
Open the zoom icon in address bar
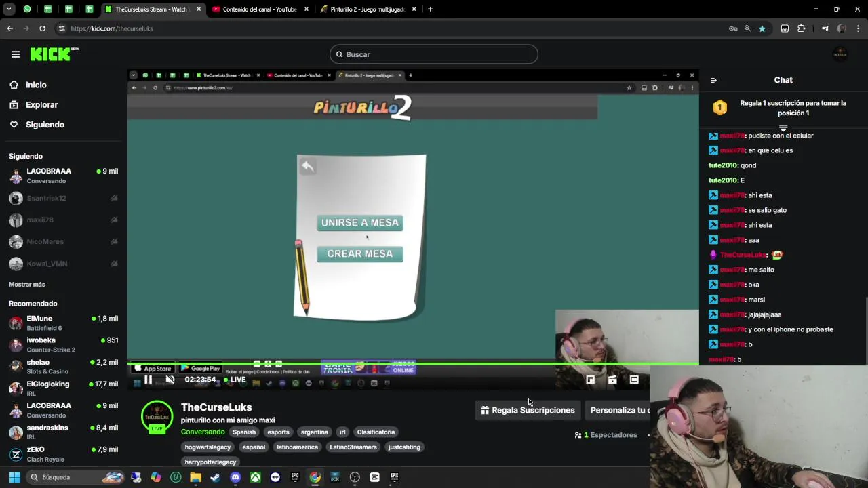[x=747, y=28]
